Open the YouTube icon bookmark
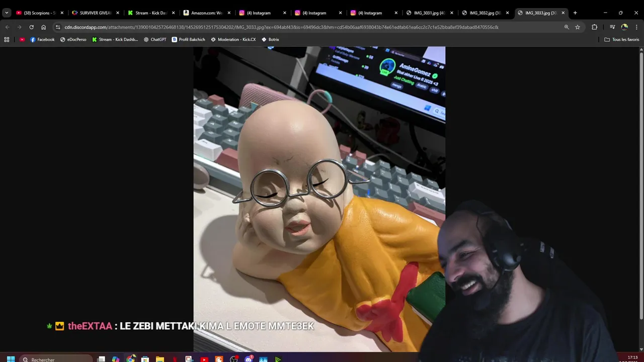The height and width of the screenshot is (362, 644). coord(22,39)
